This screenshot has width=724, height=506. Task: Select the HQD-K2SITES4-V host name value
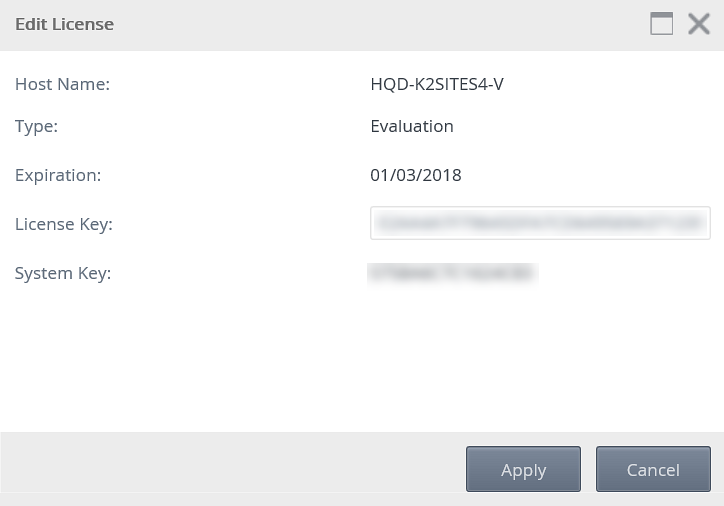pos(436,84)
